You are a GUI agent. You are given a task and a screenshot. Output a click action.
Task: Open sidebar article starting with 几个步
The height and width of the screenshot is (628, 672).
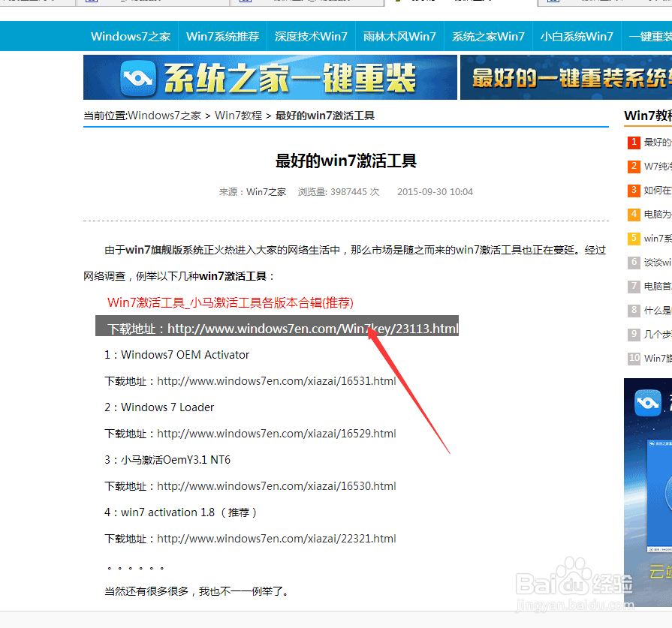click(x=658, y=334)
